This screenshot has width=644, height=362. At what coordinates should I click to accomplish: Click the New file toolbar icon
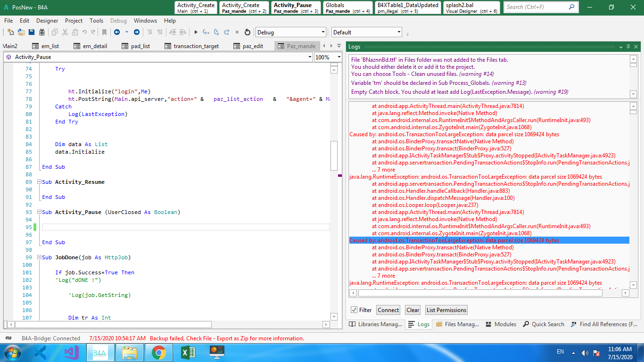(x=10, y=32)
